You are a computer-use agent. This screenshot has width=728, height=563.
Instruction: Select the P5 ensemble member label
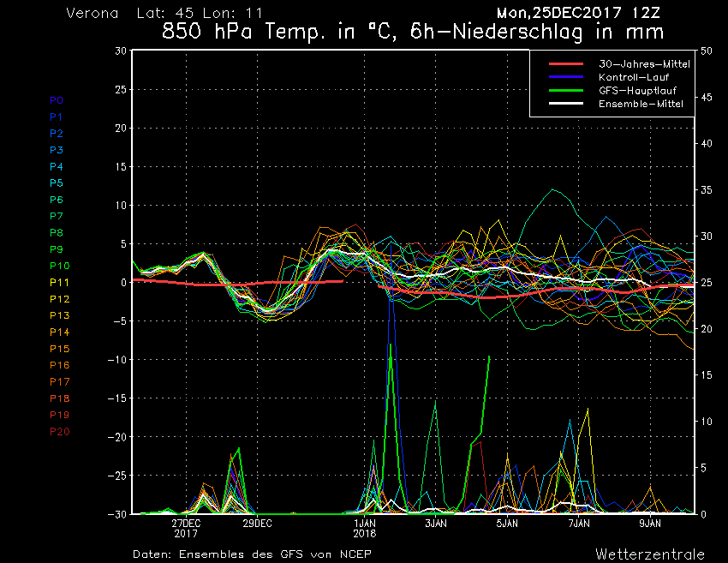coord(56,183)
